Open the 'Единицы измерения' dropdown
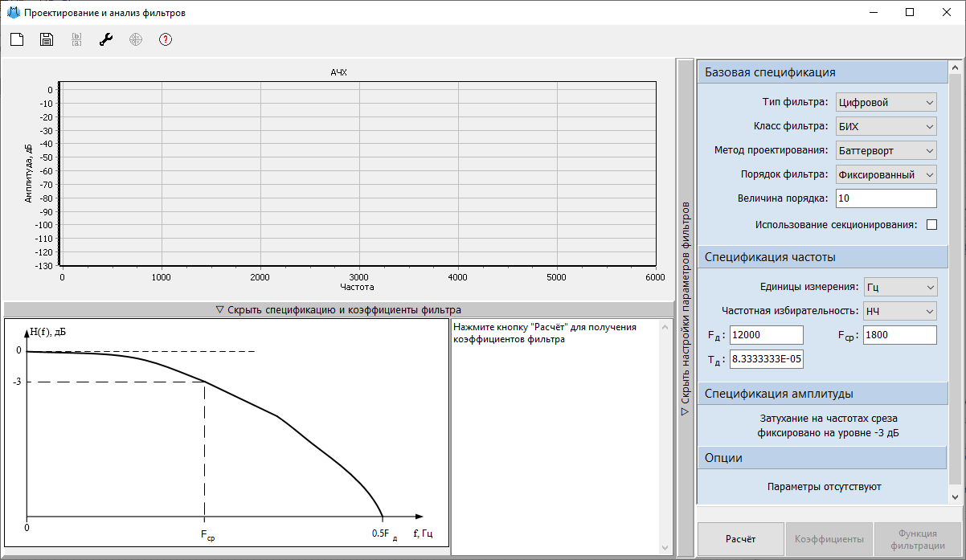This screenshot has height=560, width=966. 900,287
